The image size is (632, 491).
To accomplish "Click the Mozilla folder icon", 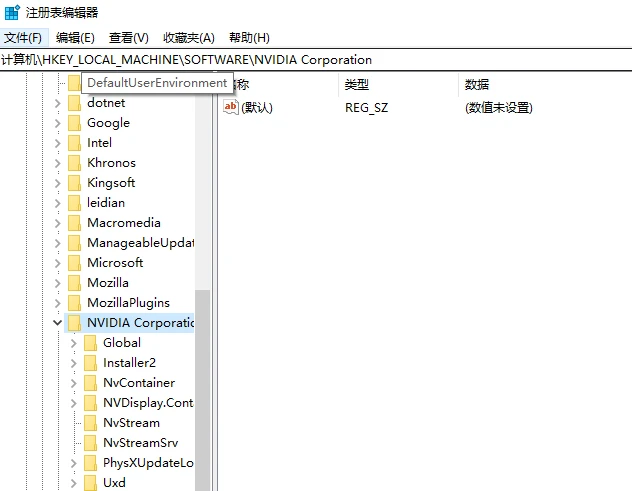I will point(75,283).
